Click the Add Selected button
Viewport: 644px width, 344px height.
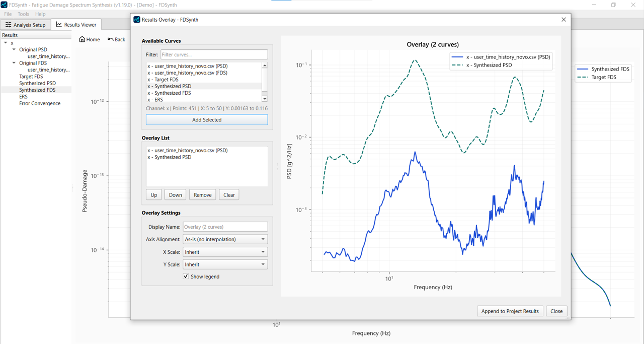(206, 119)
